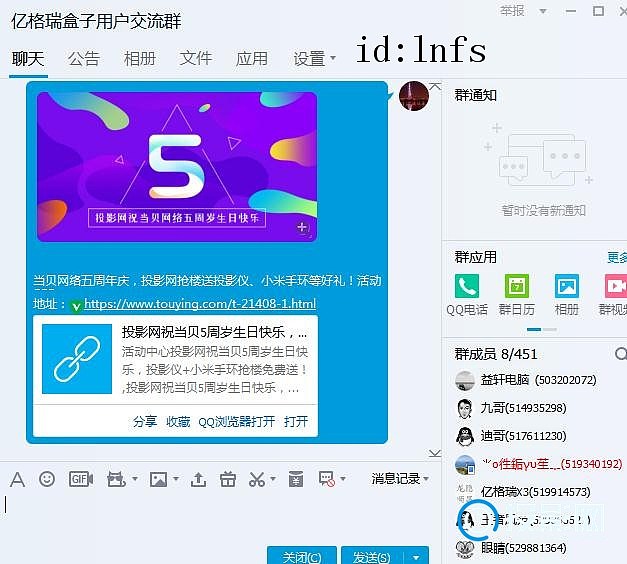
Task: Open the font formatting tool
Action: click(x=18, y=479)
